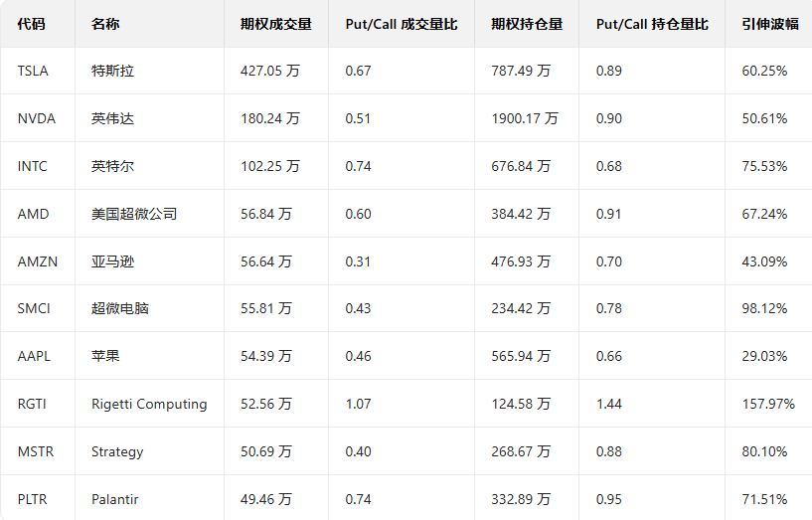The image size is (812, 520).
Task: Select the AAPL ticker code
Action: [x=35, y=356]
